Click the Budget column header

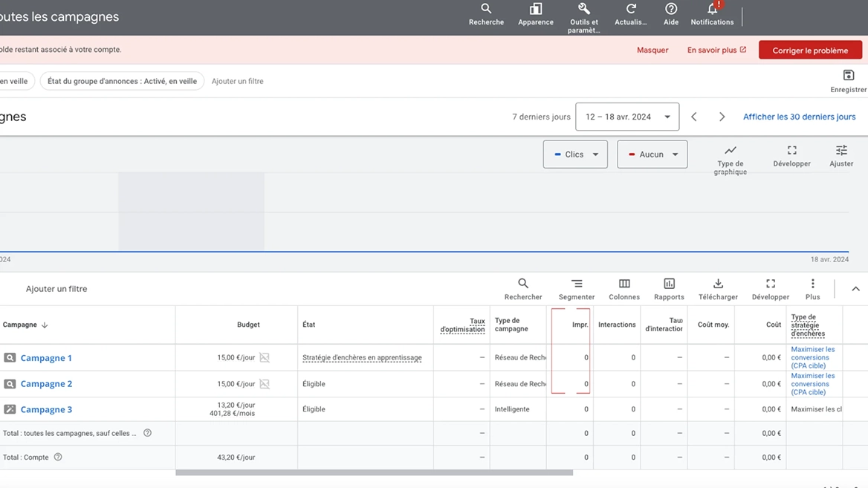(x=248, y=325)
